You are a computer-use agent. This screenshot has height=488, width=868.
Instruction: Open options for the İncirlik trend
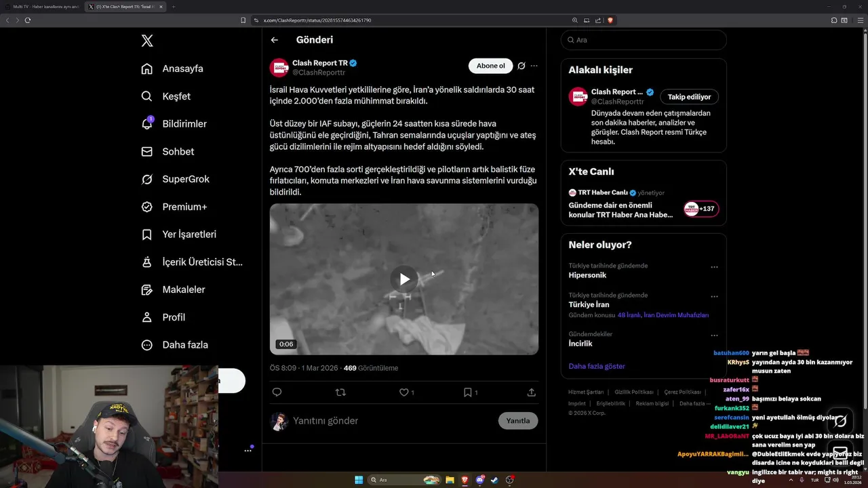click(x=714, y=335)
